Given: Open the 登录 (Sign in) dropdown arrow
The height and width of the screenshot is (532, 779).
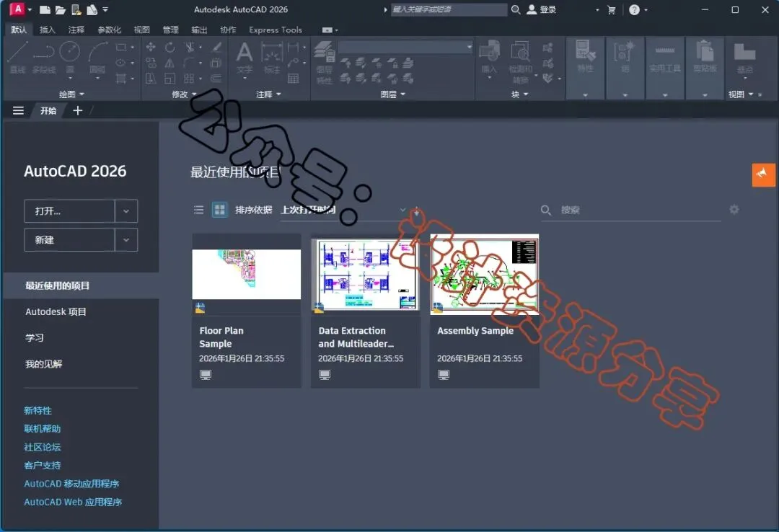Looking at the screenshot, I should 597,9.
